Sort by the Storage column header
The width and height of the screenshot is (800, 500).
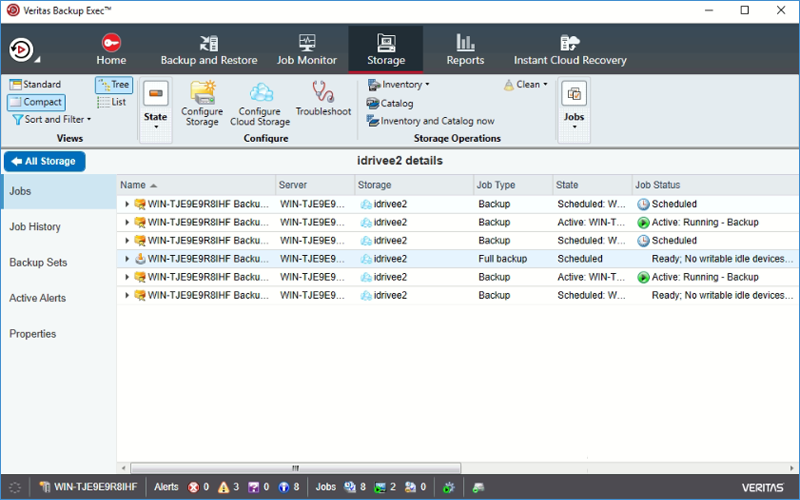pyautogui.click(x=414, y=185)
